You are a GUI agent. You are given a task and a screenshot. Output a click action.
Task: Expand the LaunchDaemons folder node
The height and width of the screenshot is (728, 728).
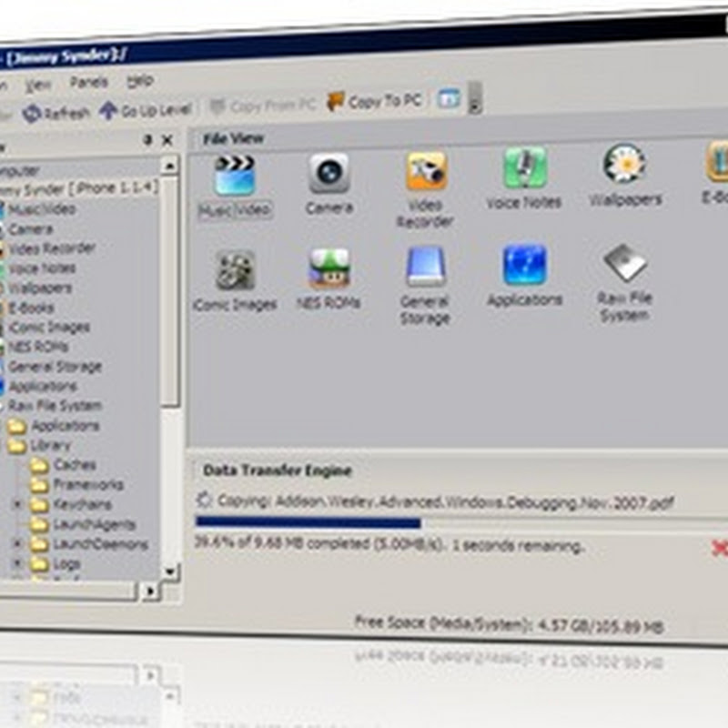coord(17,543)
